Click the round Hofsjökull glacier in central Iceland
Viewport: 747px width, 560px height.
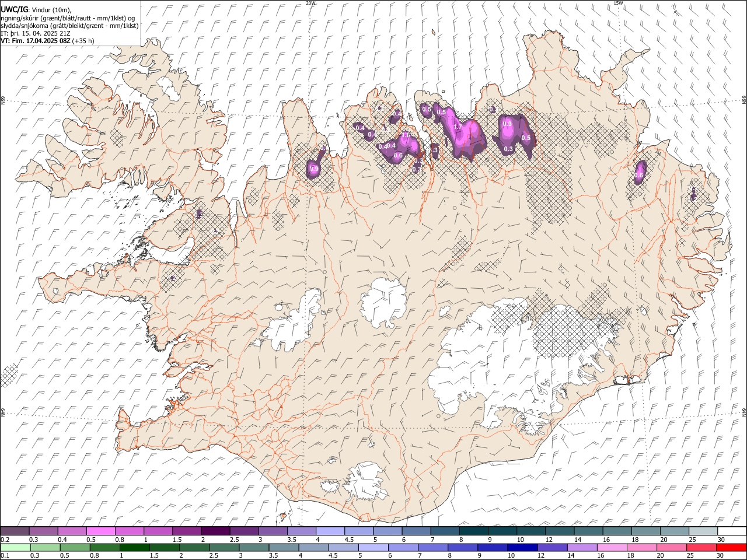click(383, 302)
